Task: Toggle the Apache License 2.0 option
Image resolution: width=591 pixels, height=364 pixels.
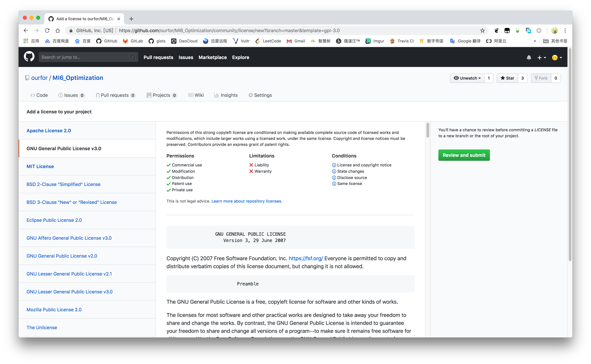Action: 48,130
